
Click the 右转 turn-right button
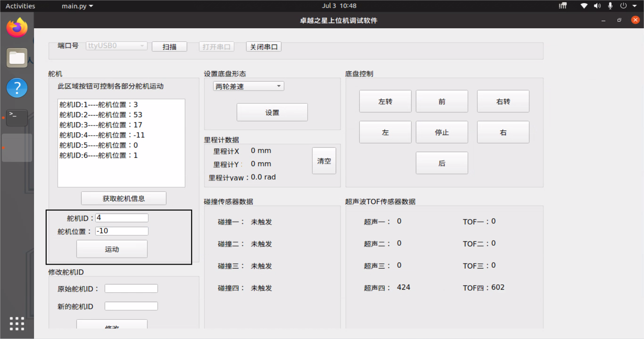503,101
